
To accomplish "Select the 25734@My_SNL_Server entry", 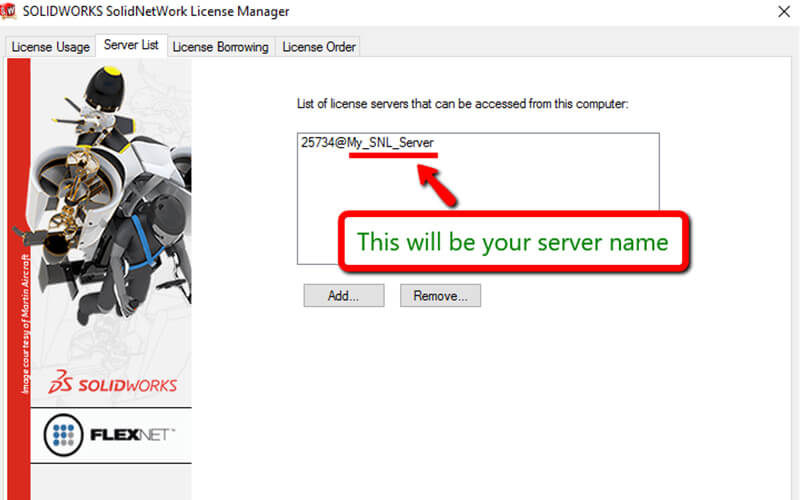I will pyautogui.click(x=367, y=142).
